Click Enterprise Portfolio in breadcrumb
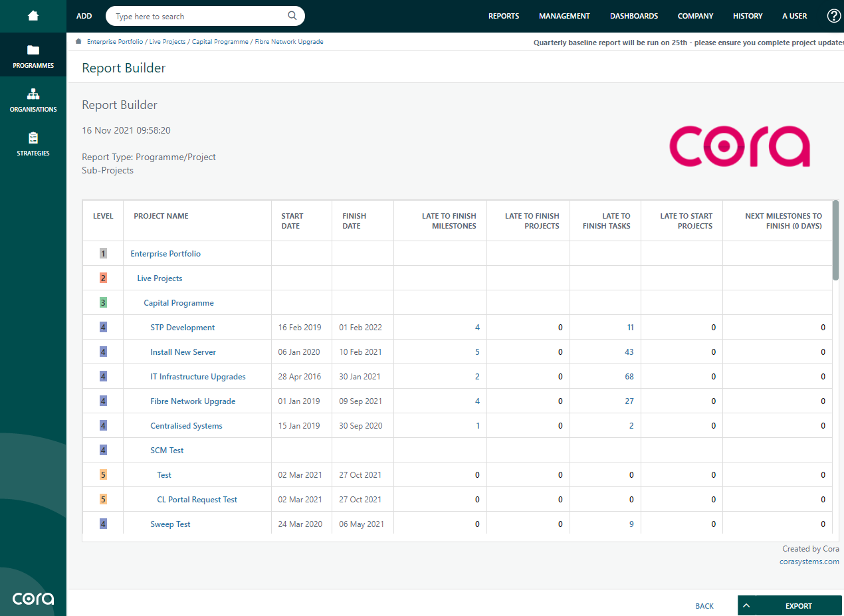The height and width of the screenshot is (616, 844). [x=115, y=41]
